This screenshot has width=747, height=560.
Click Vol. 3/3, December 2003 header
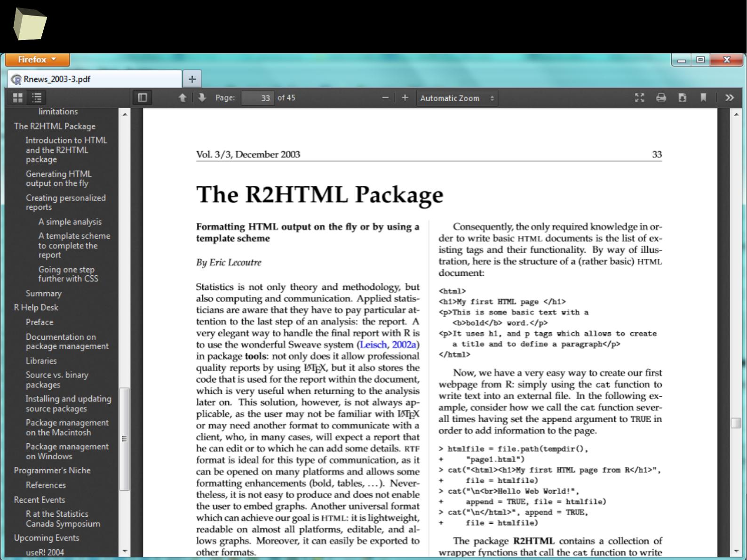[x=248, y=154]
